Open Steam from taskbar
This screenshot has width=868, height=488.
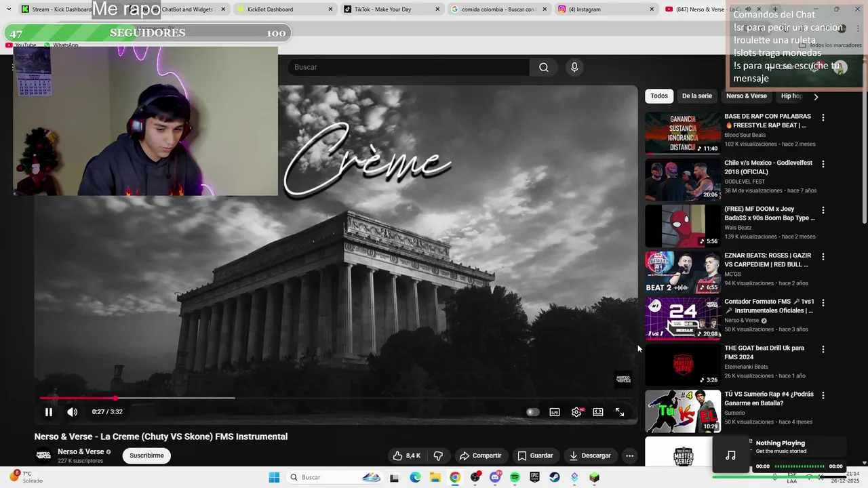point(555,477)
